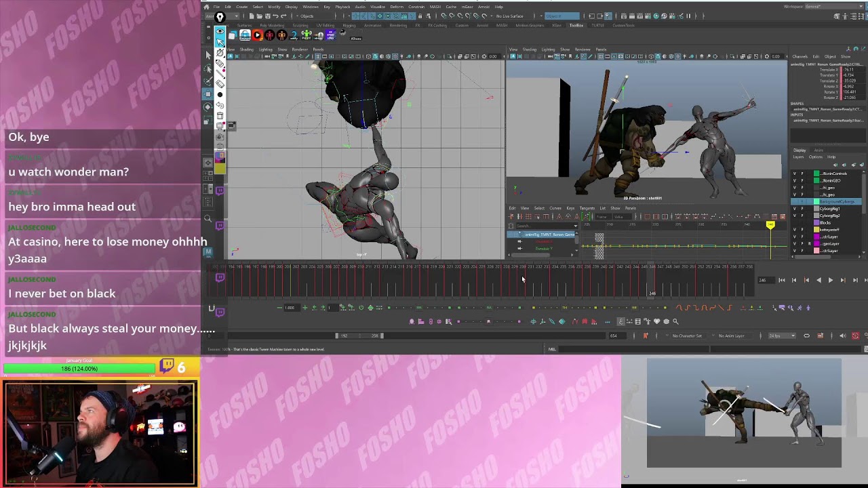Click the BackgroundCyborgs layer color swatch
This screenshot has height=488, width=868.
(816, 201)
